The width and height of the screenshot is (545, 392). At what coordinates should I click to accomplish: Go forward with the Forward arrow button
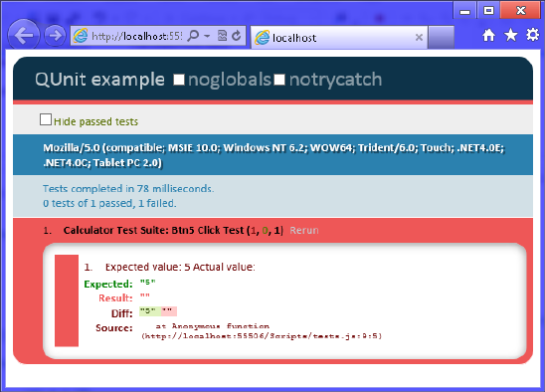click(x=55, y=35)
